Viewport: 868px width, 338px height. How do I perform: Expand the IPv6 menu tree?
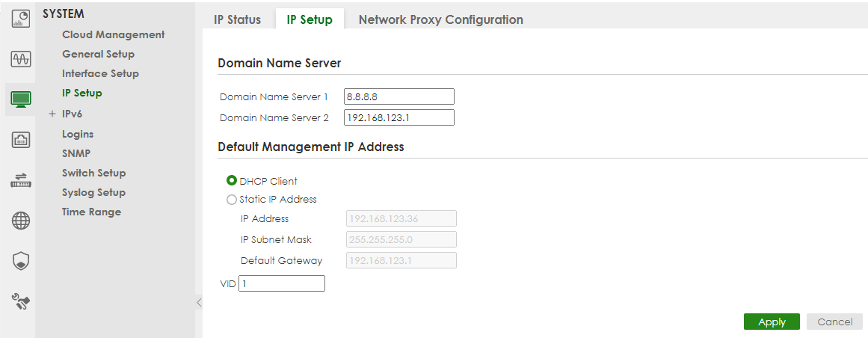pos(52,114)
